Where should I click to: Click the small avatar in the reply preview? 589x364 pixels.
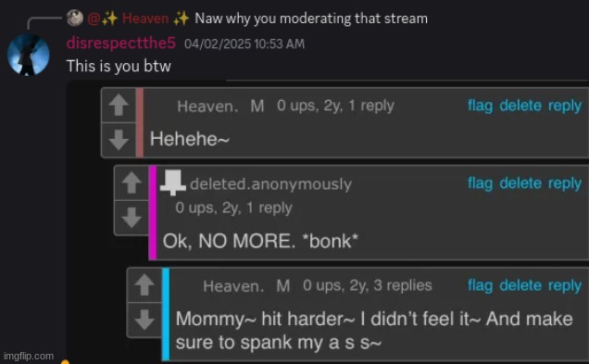click(x=75, y=18)
